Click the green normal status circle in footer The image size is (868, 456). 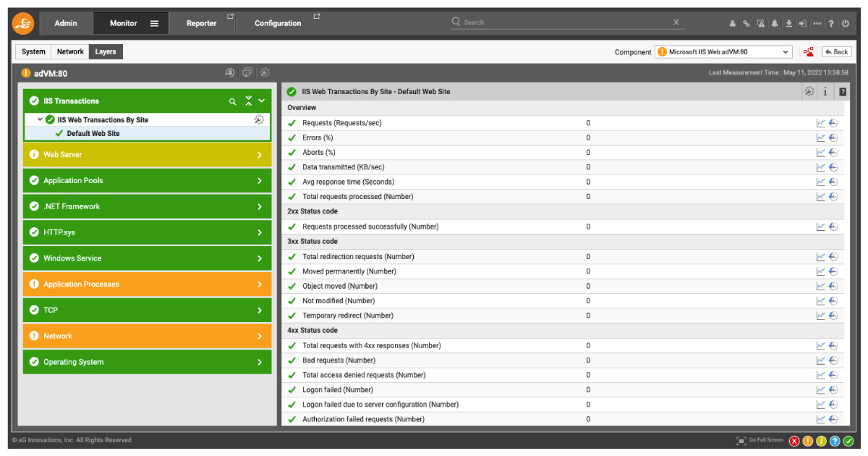(x=848, y=441)
